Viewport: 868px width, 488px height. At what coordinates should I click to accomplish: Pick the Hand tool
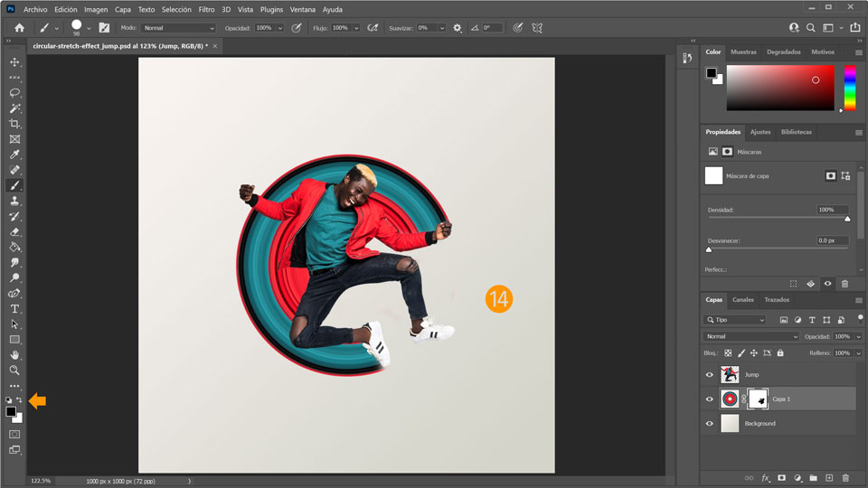click(14, 355)
